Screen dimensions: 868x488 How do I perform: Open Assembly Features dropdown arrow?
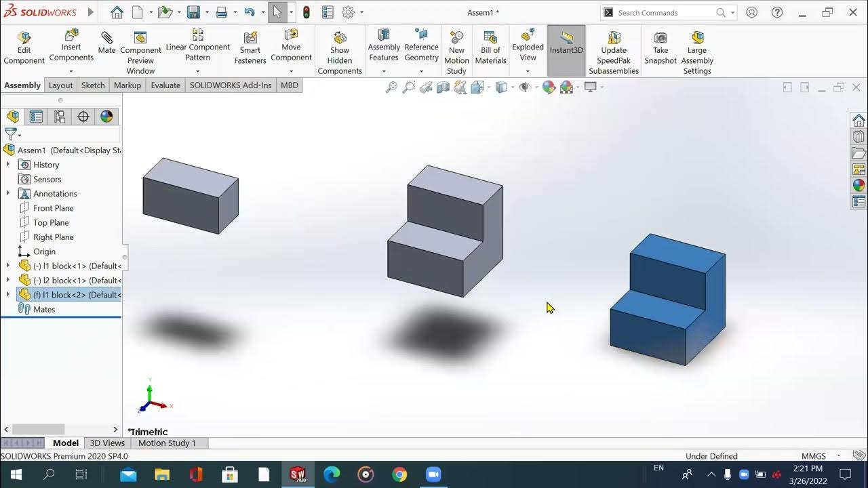(x=384, y=70)
